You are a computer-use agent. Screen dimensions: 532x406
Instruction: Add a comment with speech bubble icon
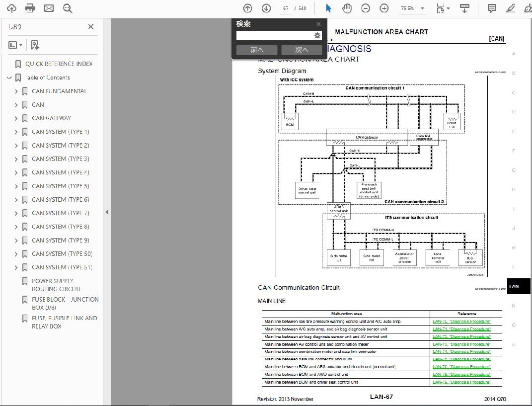tap(492, 8)
